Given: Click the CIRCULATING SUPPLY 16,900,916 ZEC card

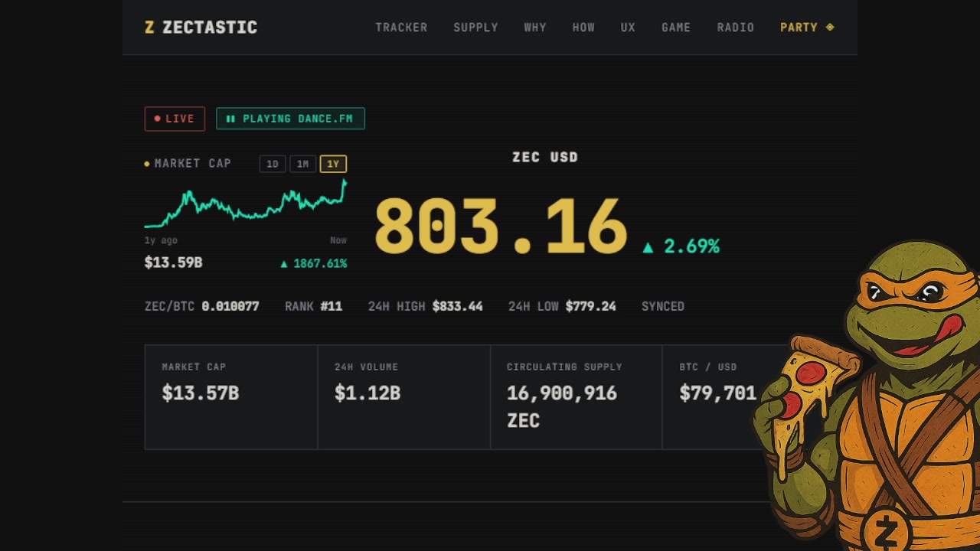Looking at the screenshot, I should pos(577,397).
